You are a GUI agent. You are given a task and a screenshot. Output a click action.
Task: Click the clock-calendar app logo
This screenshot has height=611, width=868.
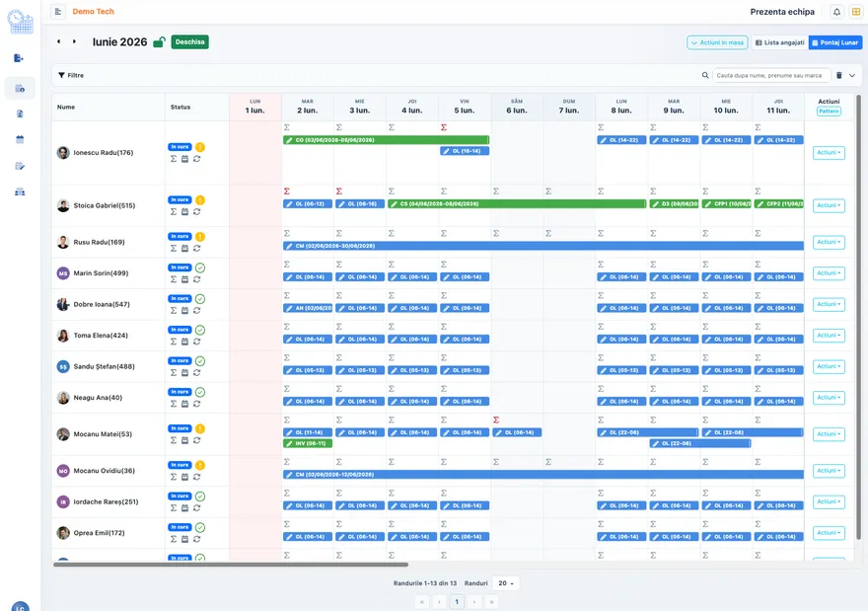[x=20, y=22]
